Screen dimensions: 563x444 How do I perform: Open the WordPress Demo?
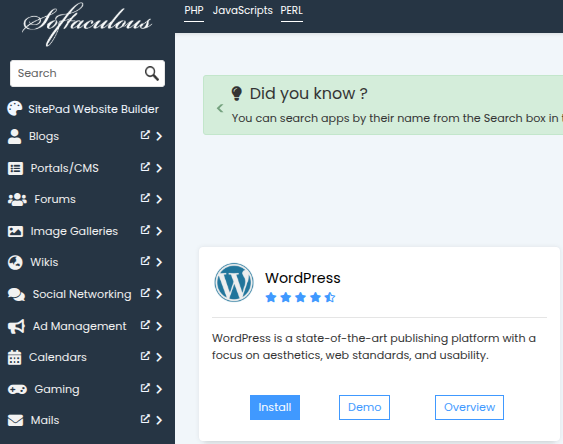tap(364, 407)
